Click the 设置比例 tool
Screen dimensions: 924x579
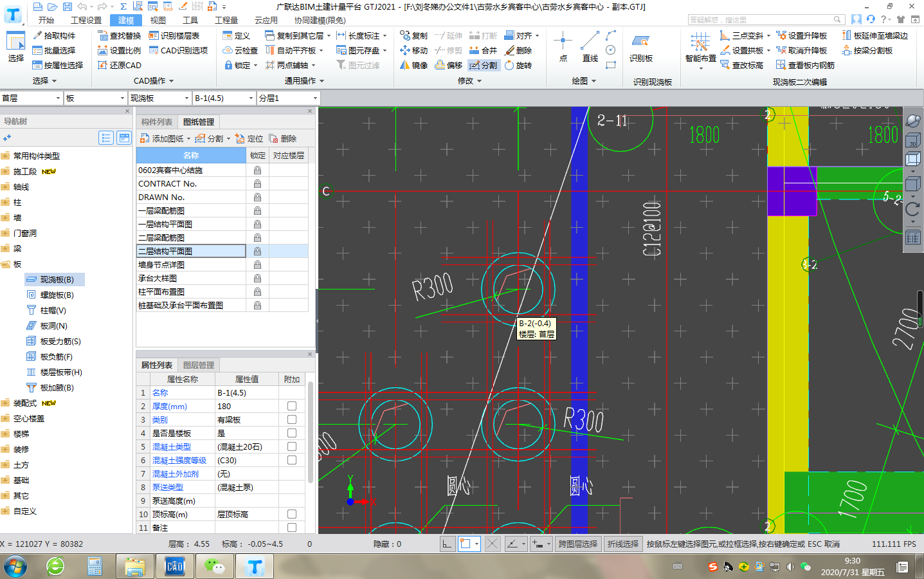(x=120, y=50)
